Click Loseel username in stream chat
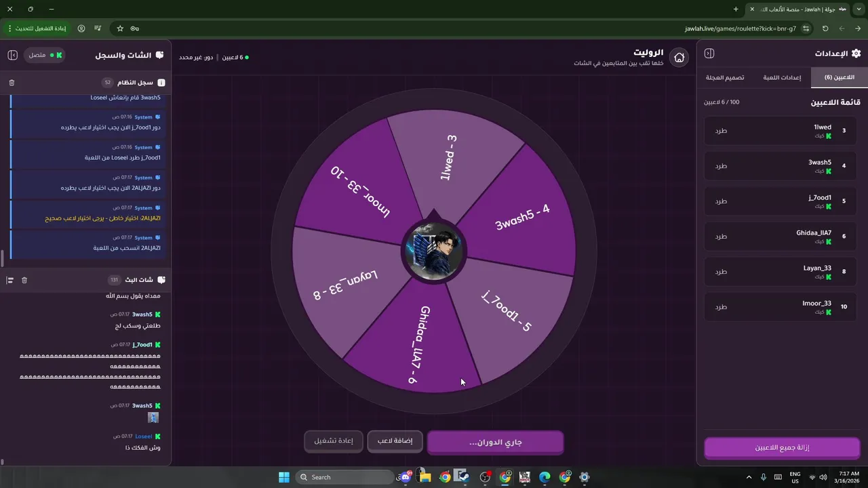Viewport: 868px width, 488px height. click(144, 436)
